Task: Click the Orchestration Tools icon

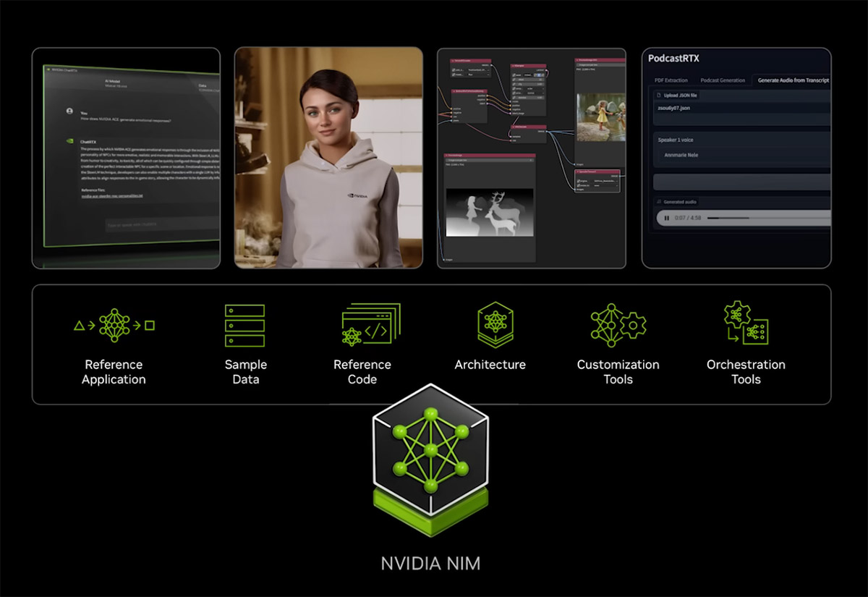Action: tap(746, 323)
